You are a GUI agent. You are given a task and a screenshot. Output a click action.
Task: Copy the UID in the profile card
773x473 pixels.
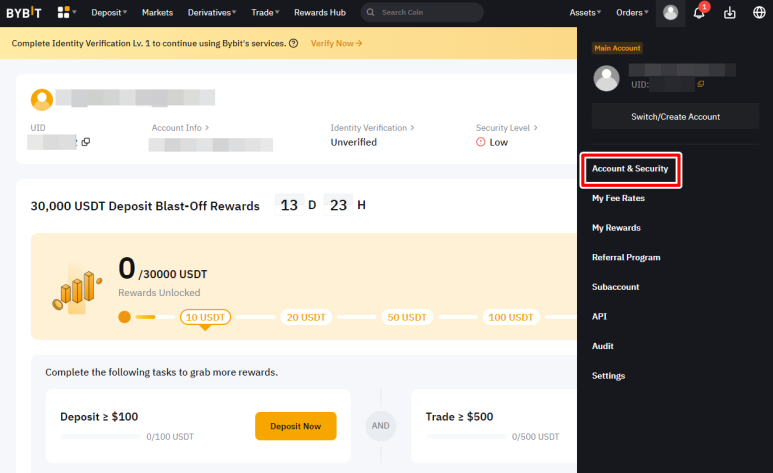(86, 142)
